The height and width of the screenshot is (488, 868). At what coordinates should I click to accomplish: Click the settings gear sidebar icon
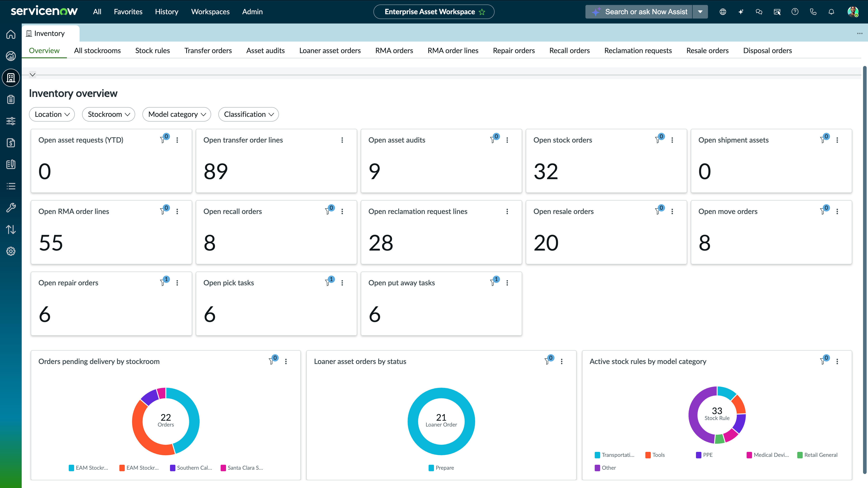tap(11, 251)
